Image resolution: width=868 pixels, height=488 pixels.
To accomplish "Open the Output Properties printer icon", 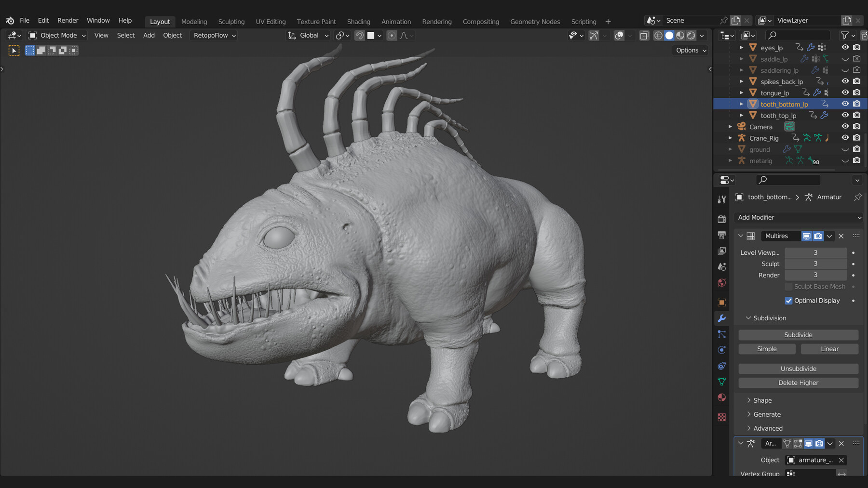I will pyautogui.click(x=721, y=235).
